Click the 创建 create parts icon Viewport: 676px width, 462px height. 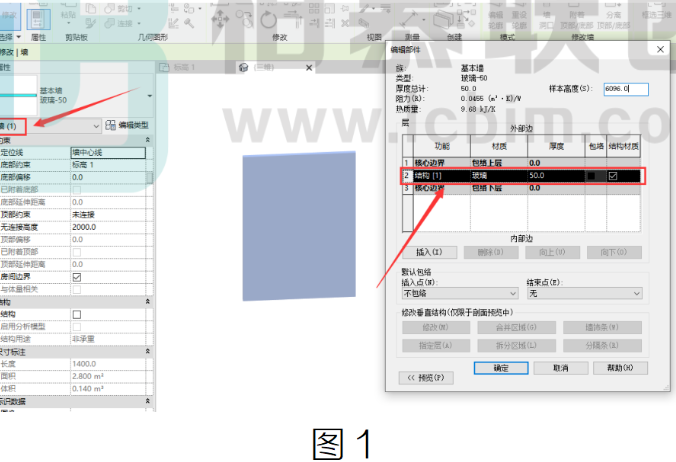tap(444, 19)
